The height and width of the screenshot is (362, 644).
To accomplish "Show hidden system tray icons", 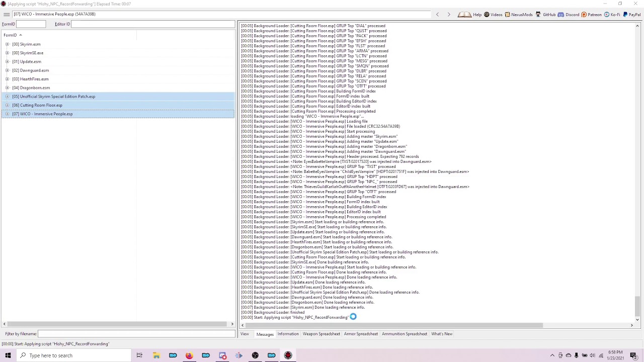I will point(552,355).
